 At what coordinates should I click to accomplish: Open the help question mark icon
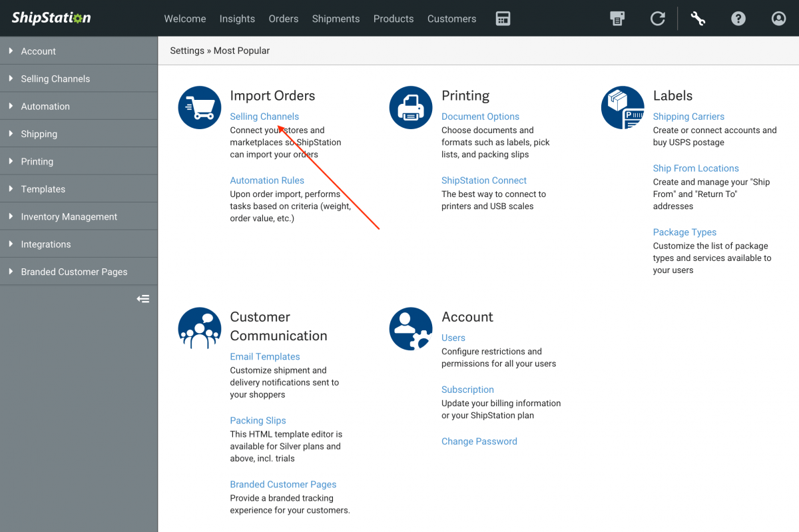pyautogui.click(x=738, y=19)
